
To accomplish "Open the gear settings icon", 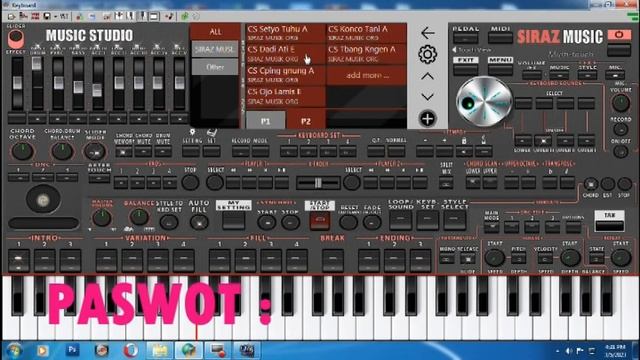I will [427, 54].
